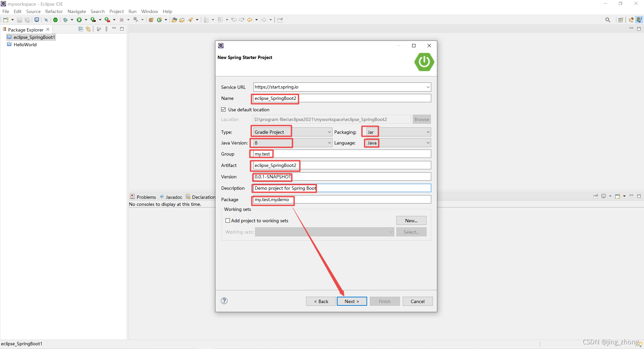Click the Cancel button in dialog
The image size is (644, 349).
[417, 301]
